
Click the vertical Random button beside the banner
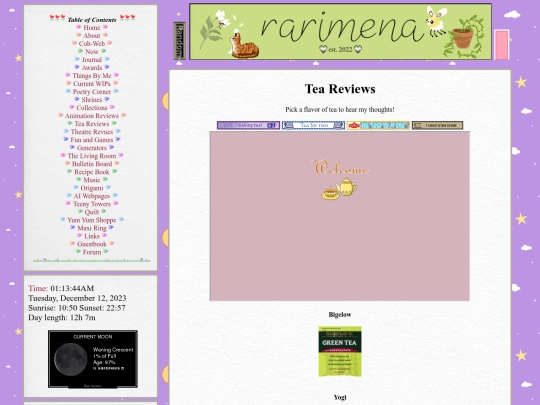pyautogui.click(x=179, y=41)
